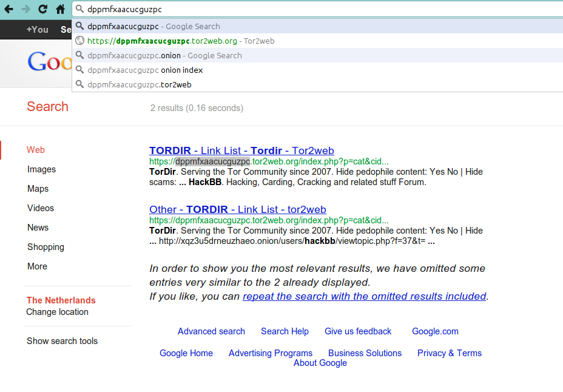Viewport: 563px width, 392px height.
Task: Click the Google logo
Action: point(50,61)
